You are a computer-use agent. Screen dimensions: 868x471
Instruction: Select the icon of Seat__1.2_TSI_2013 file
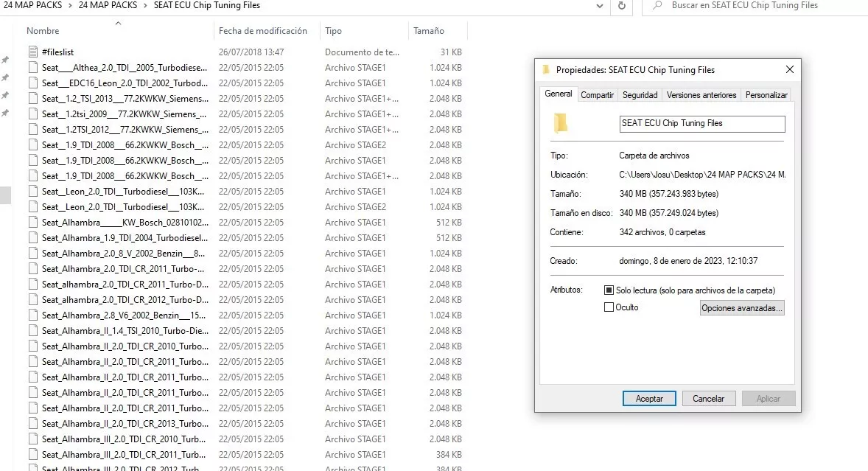pyautogui.click(x=33, y=99)
